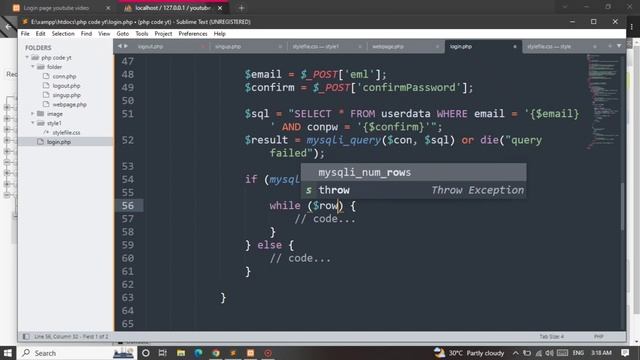Click the editor vertical scrollbar
640x360 pixels.
click(622, 206)
